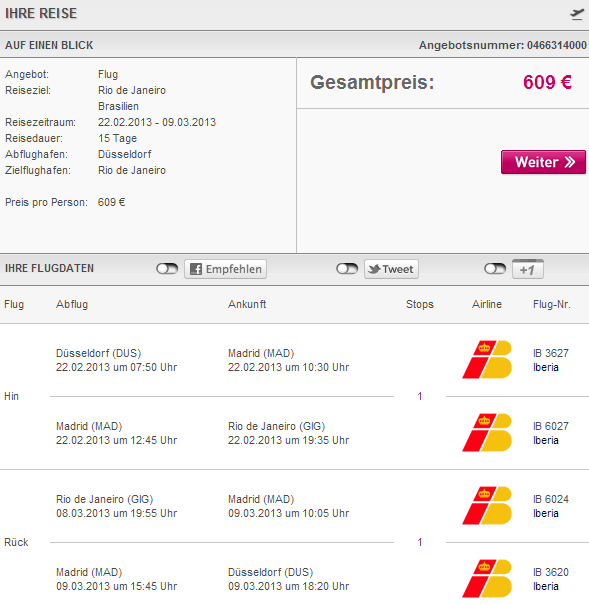Click departure Düsseldorf (DUS) on 22.02.2013
The image size is (589, 604).
(x=116, y=360)
